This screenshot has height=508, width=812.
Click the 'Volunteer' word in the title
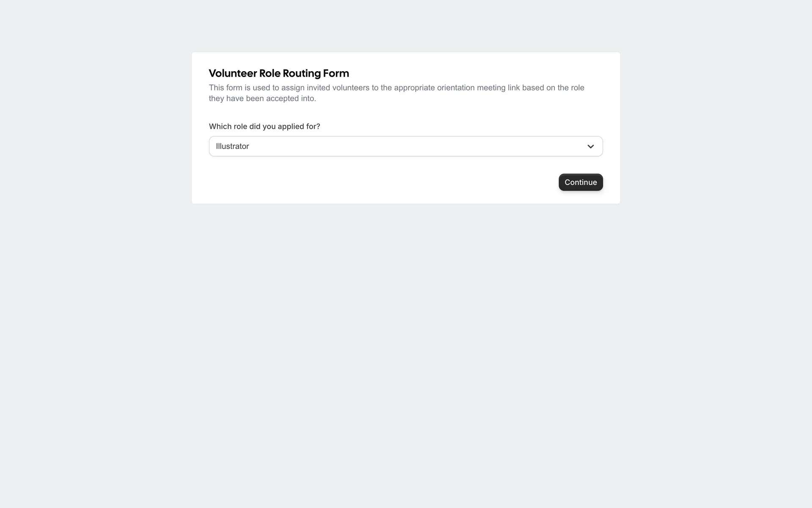click(x=233, y=73)
